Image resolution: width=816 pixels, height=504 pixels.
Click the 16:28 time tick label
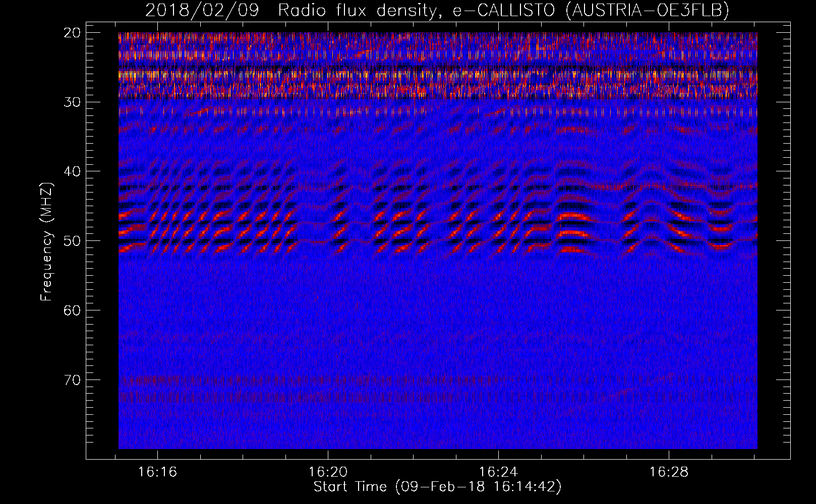click(x=669, y=472)
